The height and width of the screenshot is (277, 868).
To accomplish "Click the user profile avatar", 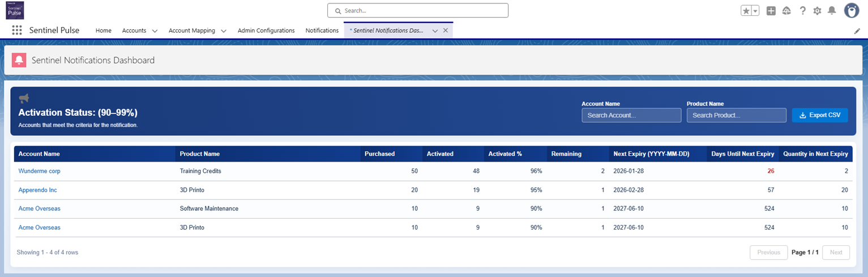I will (x=852, y=10).
